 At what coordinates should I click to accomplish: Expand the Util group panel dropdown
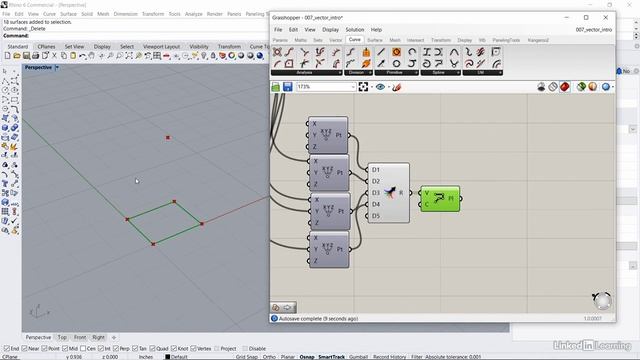coord(500,73)
